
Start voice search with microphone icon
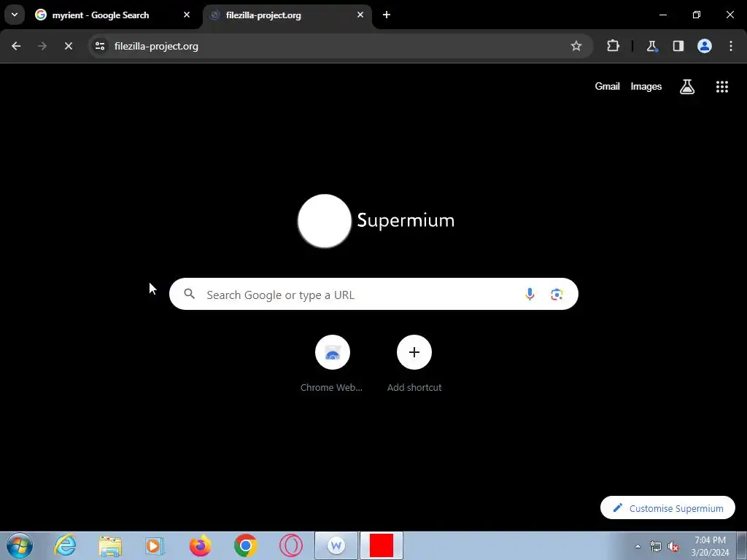click(530, 295)
